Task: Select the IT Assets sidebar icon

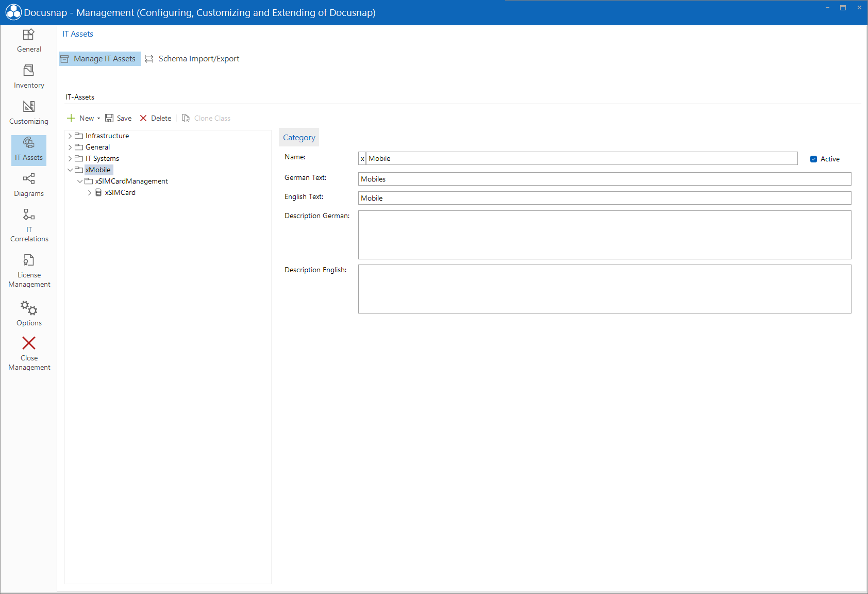Action: (29, 143)
